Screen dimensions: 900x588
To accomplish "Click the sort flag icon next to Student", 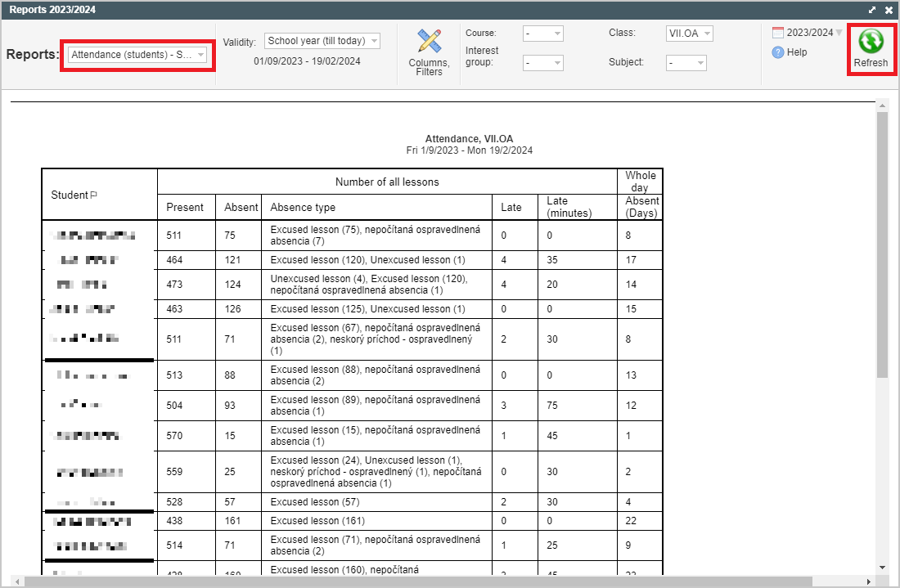I will pos(93,195).
